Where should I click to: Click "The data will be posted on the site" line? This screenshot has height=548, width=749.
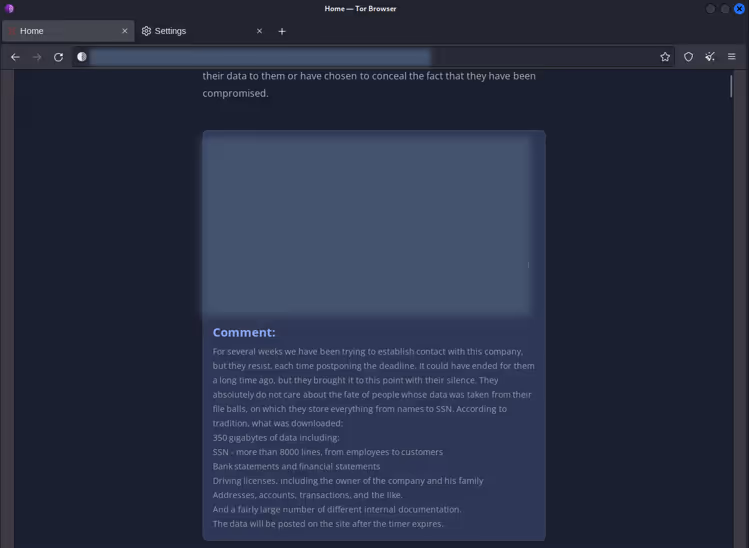pos(328,524)
